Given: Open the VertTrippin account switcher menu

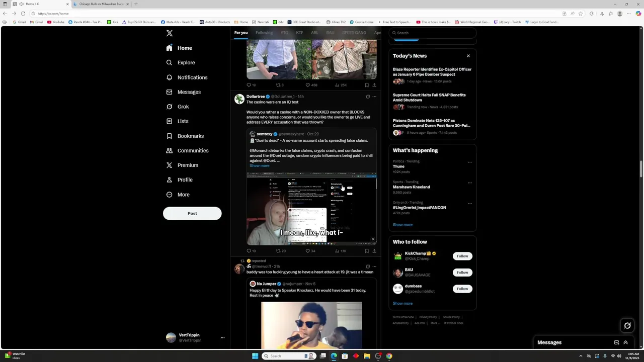Looking at the screenshot, I should (x=195, y=337).
